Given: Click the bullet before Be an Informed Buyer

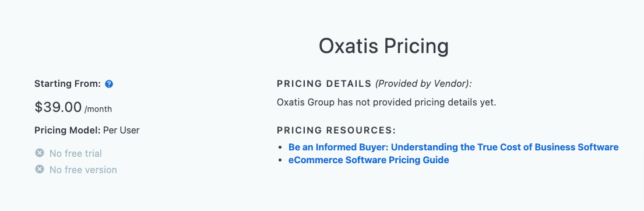Looking at the screenshot, I should [280, 147].
